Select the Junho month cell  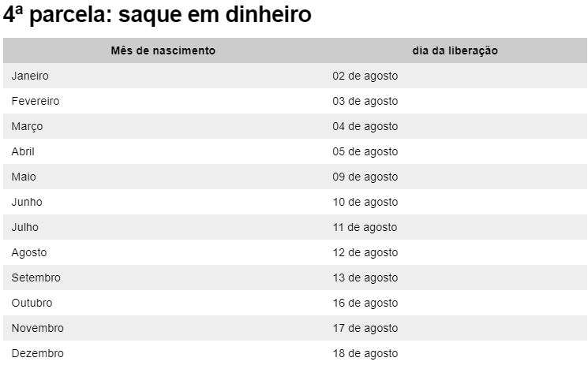pos(27,202)
